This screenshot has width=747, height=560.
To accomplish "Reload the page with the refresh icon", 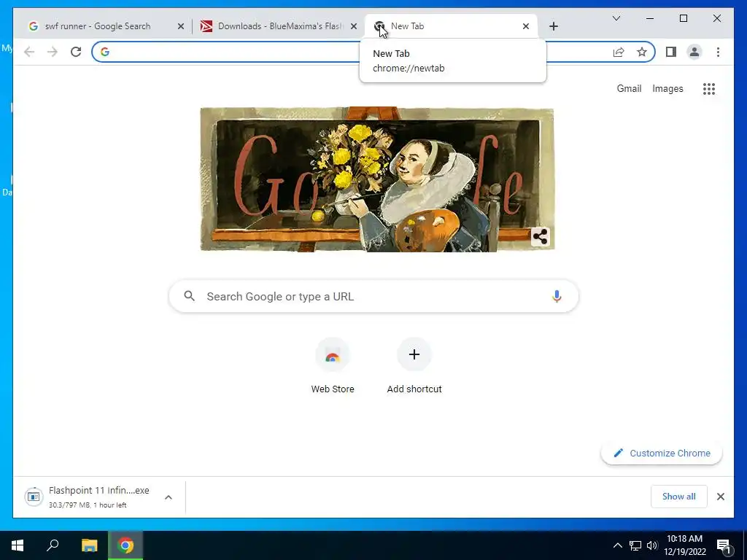I will click(76, 52).
